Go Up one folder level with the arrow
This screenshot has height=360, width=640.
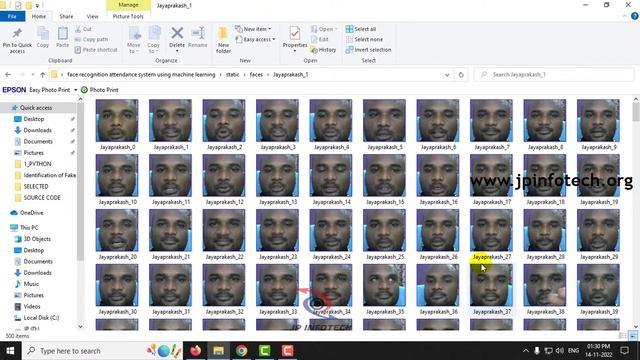[42, 75]
